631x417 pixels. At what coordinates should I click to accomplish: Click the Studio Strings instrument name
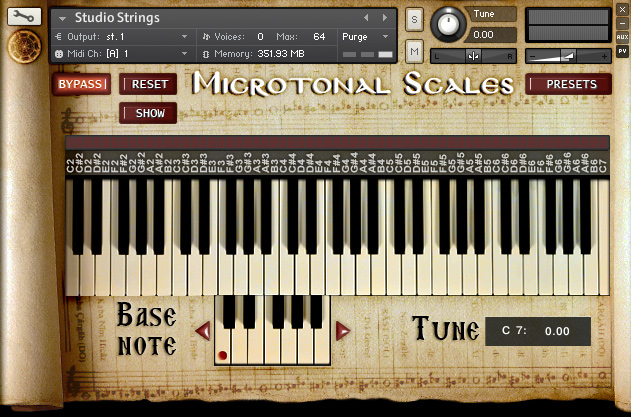click(117, 18)
